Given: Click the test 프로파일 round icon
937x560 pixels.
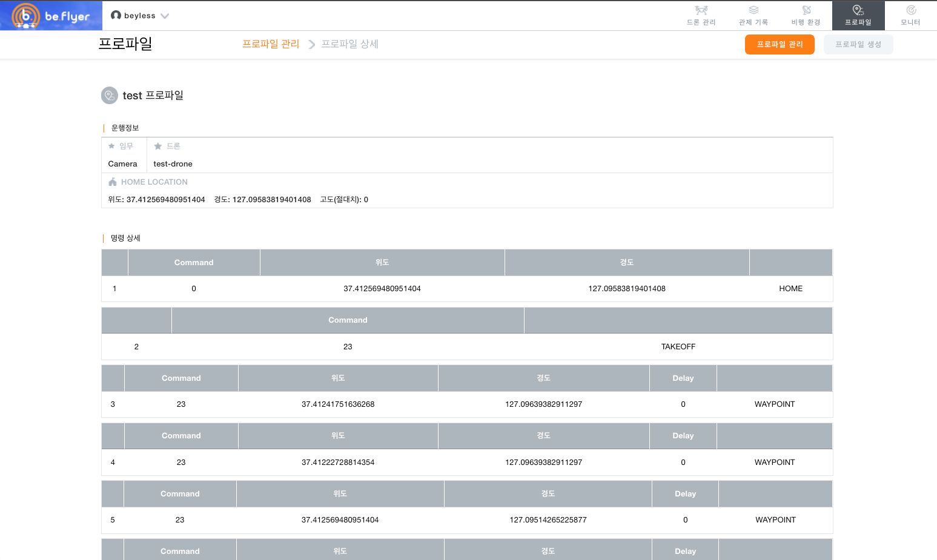Looking at the screenshot, I should [110, 96].
